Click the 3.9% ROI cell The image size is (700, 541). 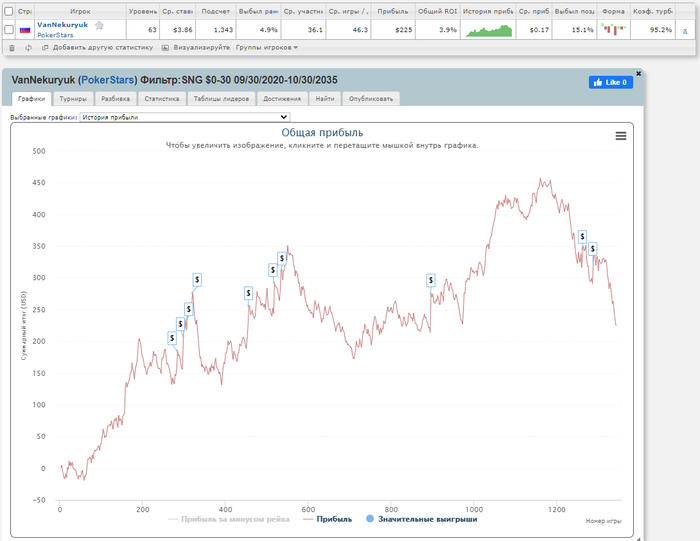coord(438,30)
